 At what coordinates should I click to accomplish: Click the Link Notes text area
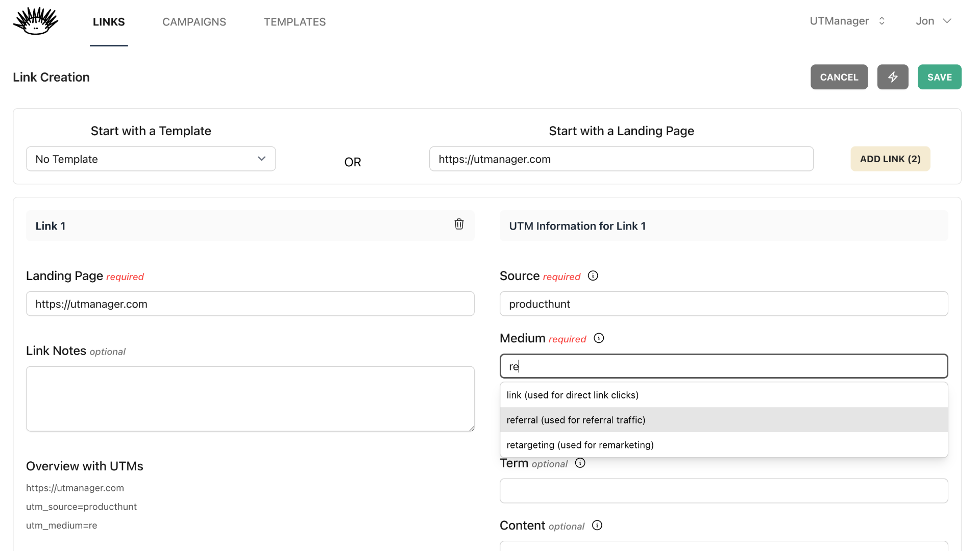tap(250, 398)
